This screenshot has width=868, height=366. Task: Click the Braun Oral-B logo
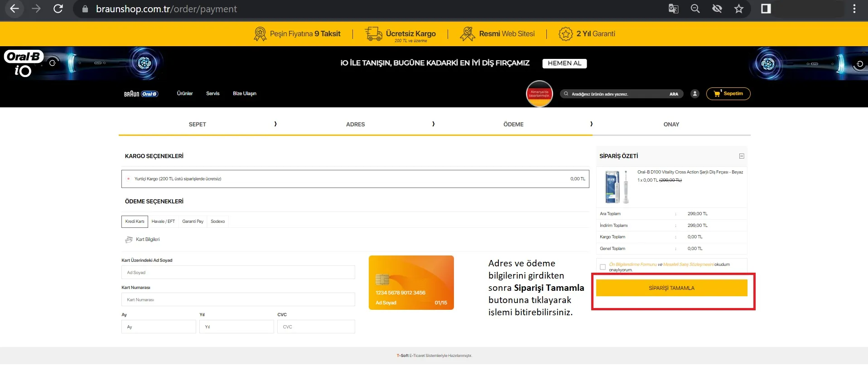[141, 94]
